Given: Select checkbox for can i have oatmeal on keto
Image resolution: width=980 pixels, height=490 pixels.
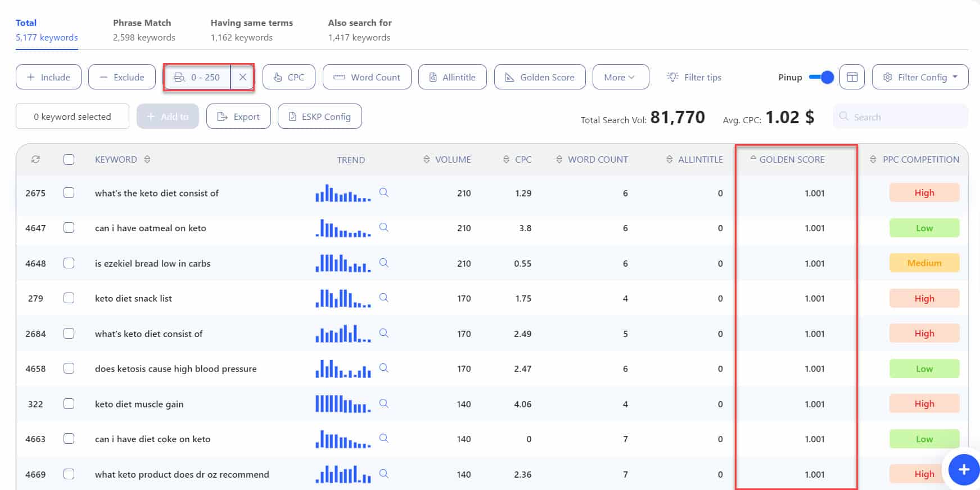Looking at the screenshot, I should tap(69, 228).
